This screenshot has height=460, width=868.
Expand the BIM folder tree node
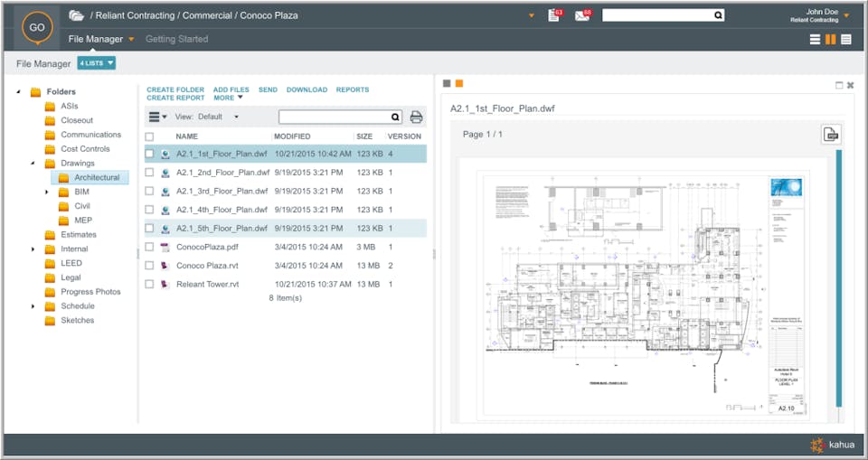(48, 192)
